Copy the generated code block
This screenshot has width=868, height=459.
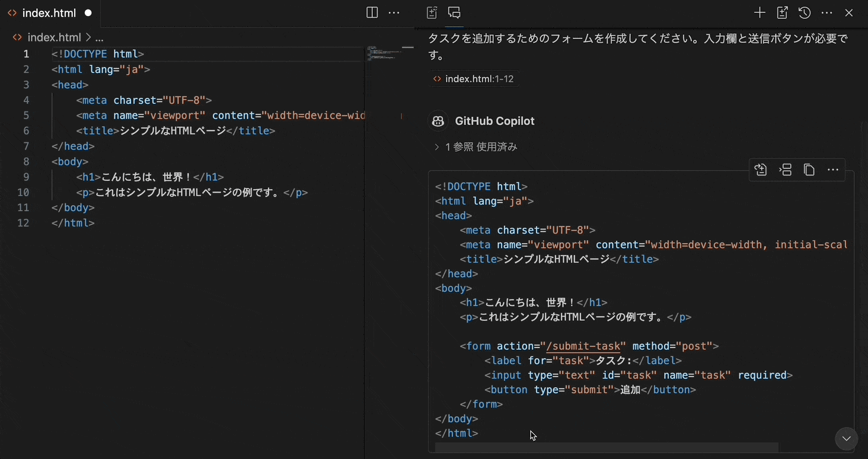click(x=809, y=170)
